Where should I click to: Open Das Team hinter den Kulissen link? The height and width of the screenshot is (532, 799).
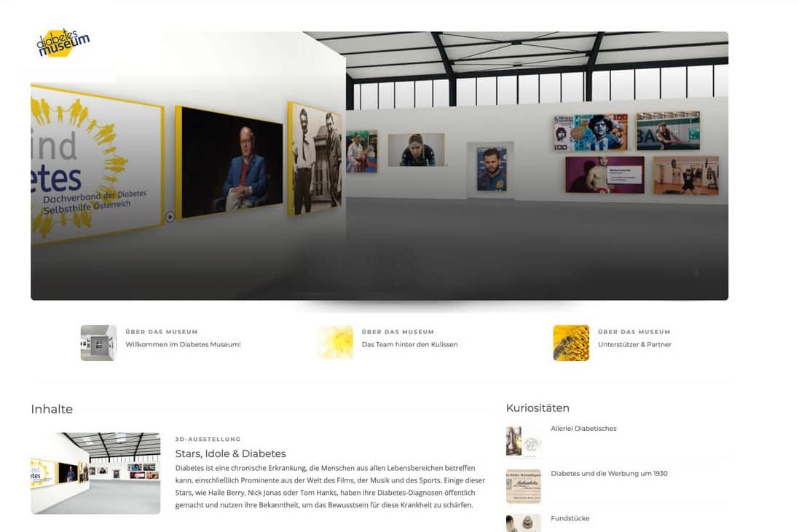[409, 345]
